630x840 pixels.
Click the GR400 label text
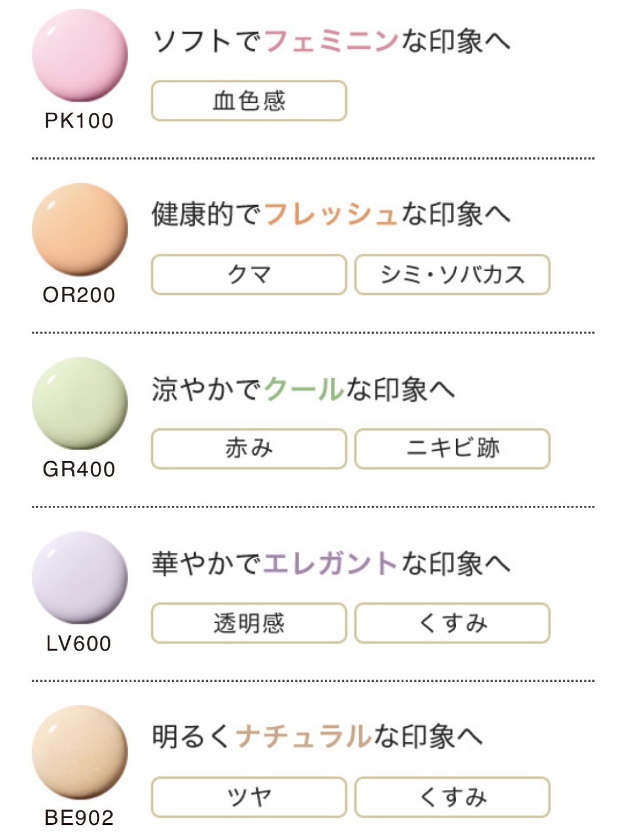79,469
